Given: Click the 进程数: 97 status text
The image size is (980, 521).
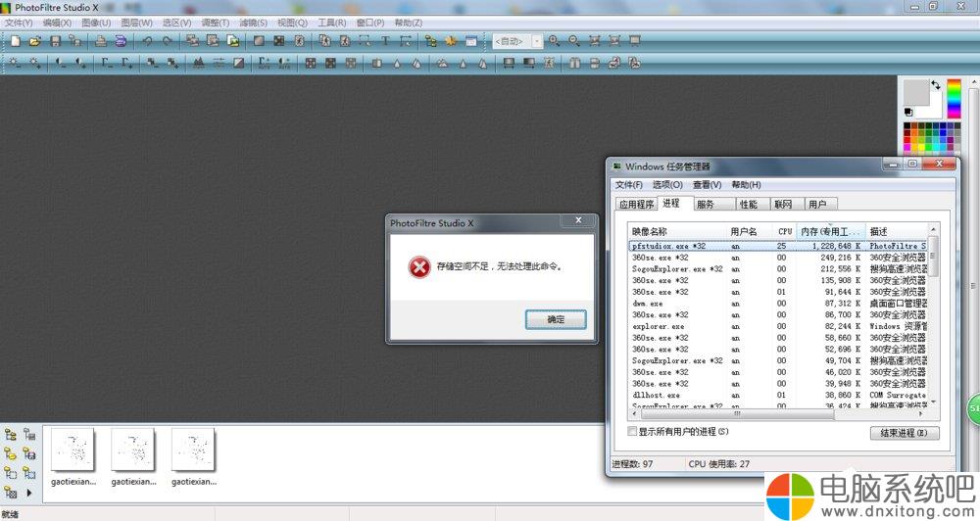Looking at the screenshot, I should [632, 464].
